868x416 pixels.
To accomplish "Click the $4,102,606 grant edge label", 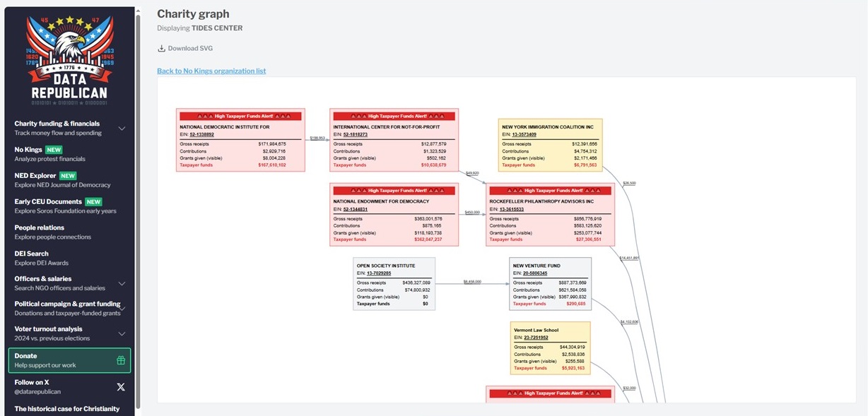I will coord(629,322).
